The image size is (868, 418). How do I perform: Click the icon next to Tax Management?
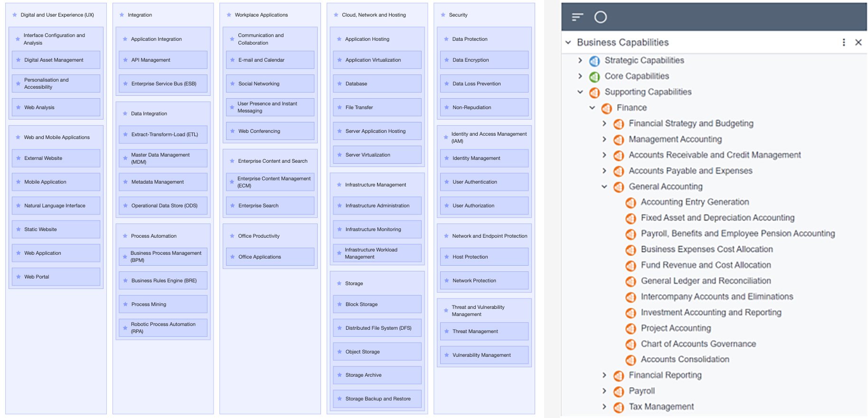620,407
